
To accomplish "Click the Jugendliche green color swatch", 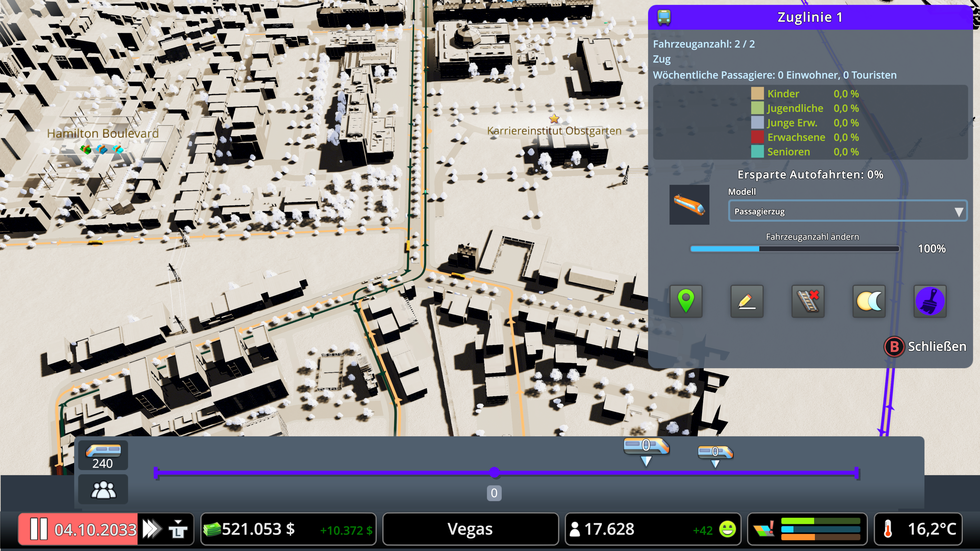I will coord(757,108).
